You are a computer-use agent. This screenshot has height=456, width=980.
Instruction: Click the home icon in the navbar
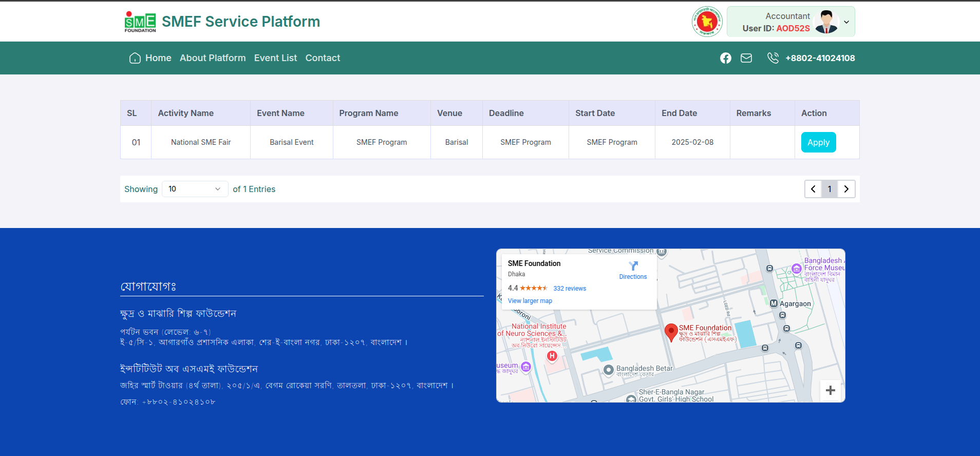tap(135, 58)
